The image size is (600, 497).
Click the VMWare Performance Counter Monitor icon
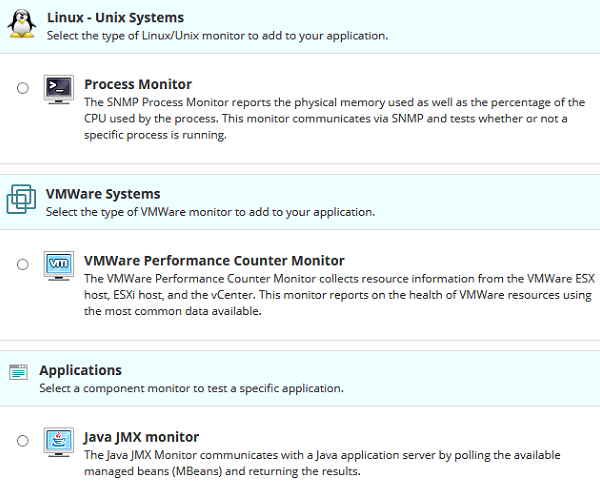tap(59, 265)
